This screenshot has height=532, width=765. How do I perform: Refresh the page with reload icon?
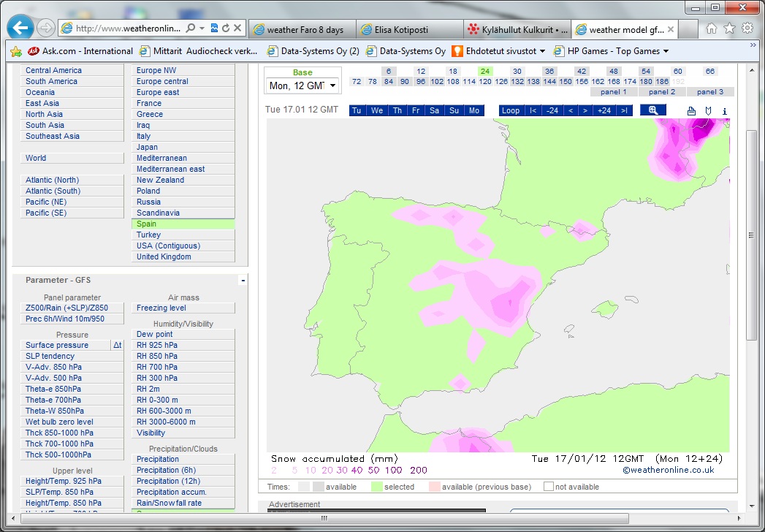[226, 28]
